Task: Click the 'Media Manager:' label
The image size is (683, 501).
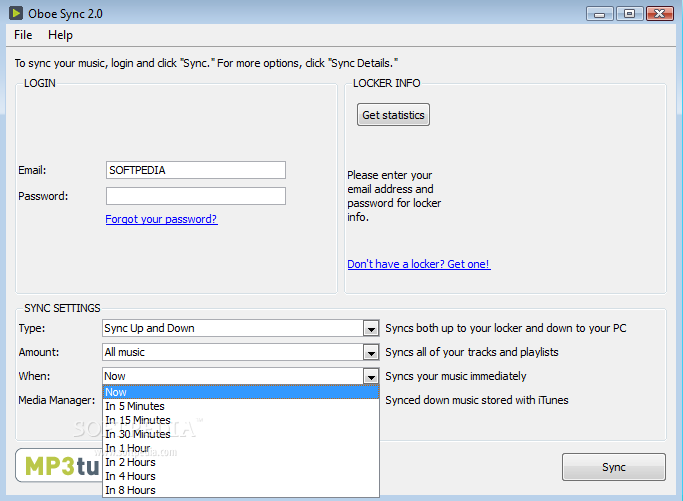Action: coord(57,400)
